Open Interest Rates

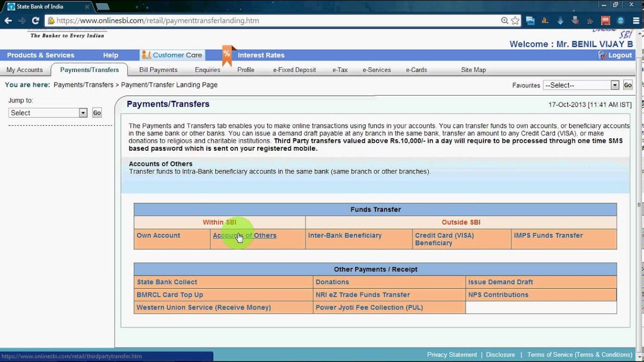click(261, 55)
